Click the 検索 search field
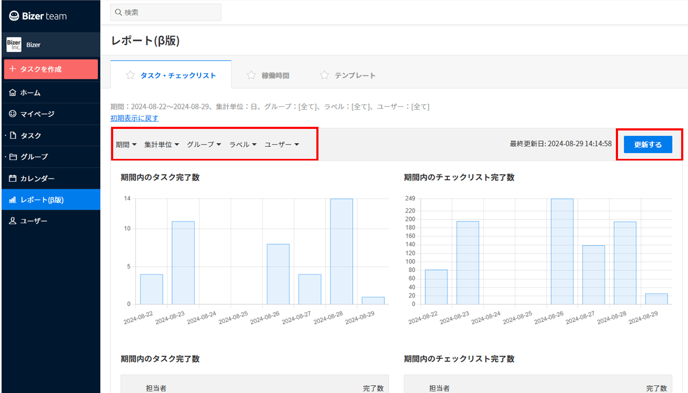This screenshot has width=688, height=393. [x=166, y=12]
